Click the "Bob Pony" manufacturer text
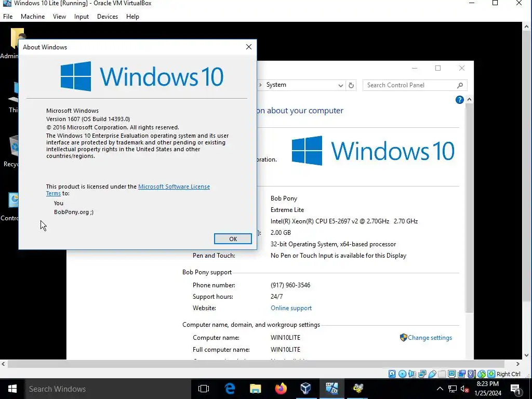The image size is (532, 399). tap(284, 198)
